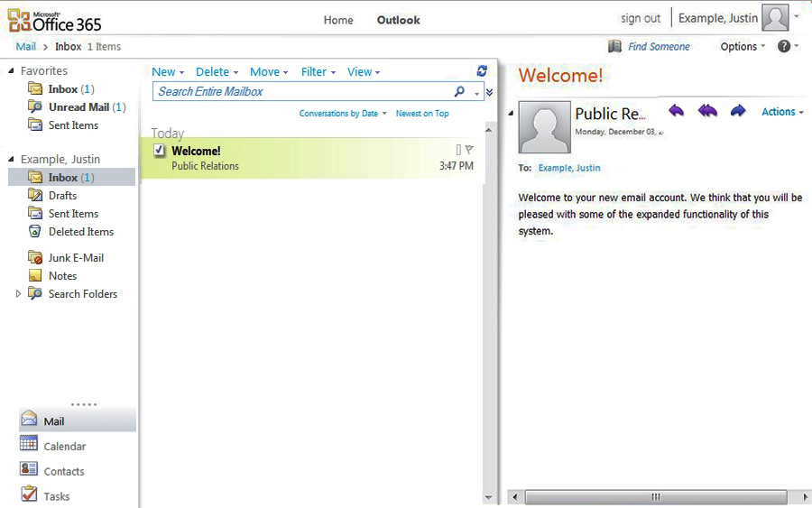Click the Public Relations sender avatar

[545, 127]
